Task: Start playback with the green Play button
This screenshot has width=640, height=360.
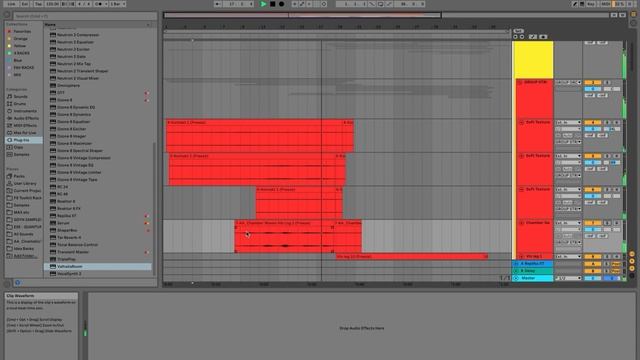Action: pos(263,4)
